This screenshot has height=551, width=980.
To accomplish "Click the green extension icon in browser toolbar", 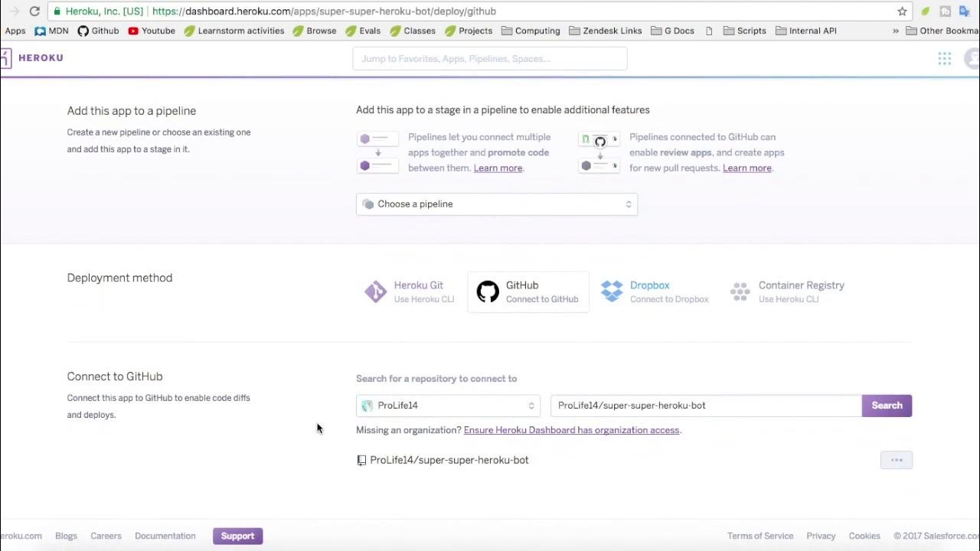I will 926,11.
